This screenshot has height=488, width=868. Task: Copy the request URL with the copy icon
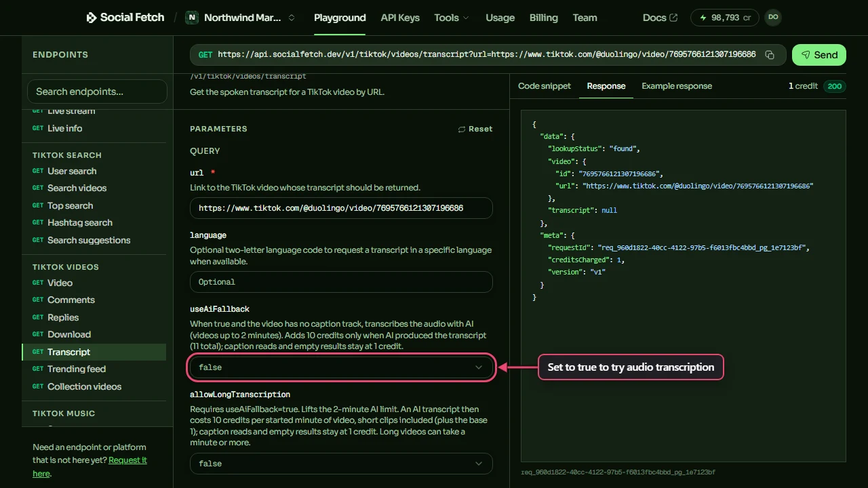coord(770,55)
